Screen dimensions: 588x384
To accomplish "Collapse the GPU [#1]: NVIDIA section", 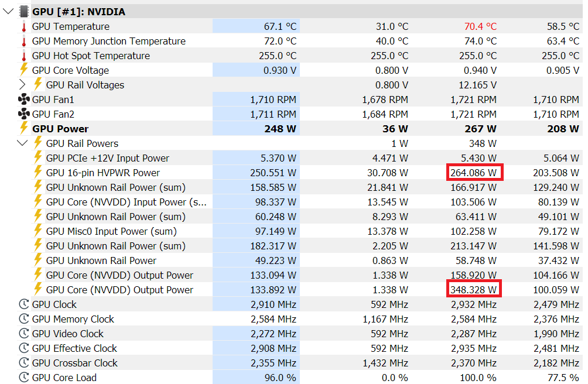I will (8, 12).
